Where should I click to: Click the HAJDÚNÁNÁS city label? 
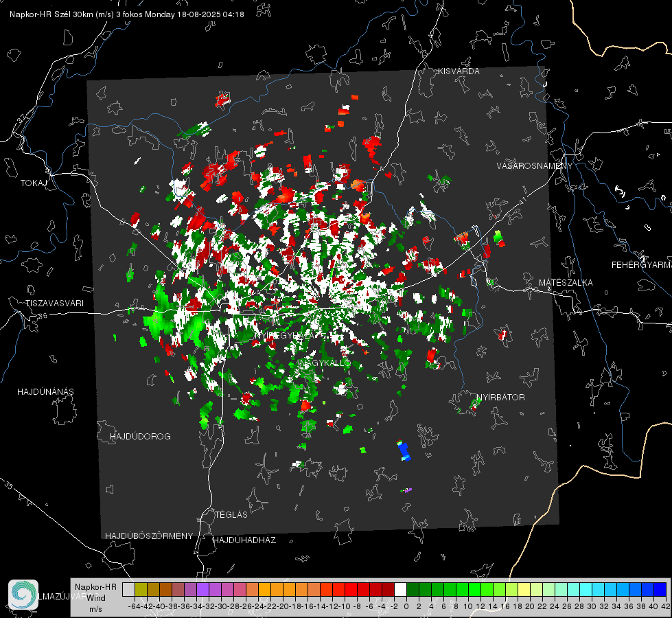click(45, 391)
